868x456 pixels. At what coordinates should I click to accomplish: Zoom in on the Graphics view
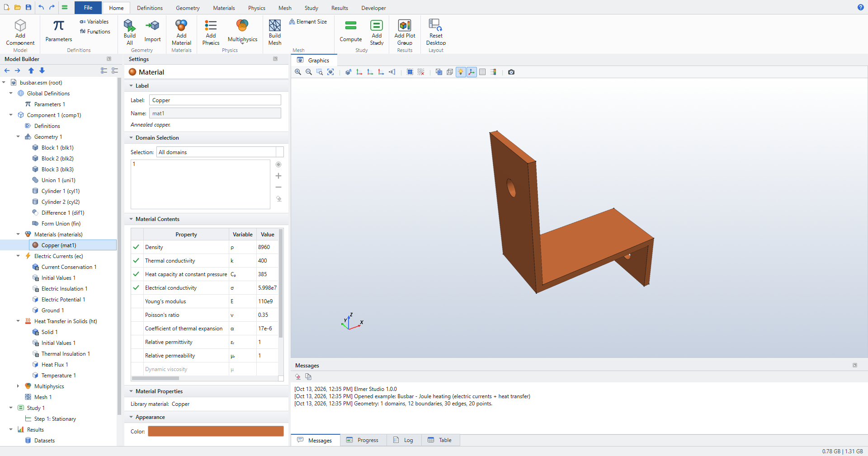coord(298,72)
